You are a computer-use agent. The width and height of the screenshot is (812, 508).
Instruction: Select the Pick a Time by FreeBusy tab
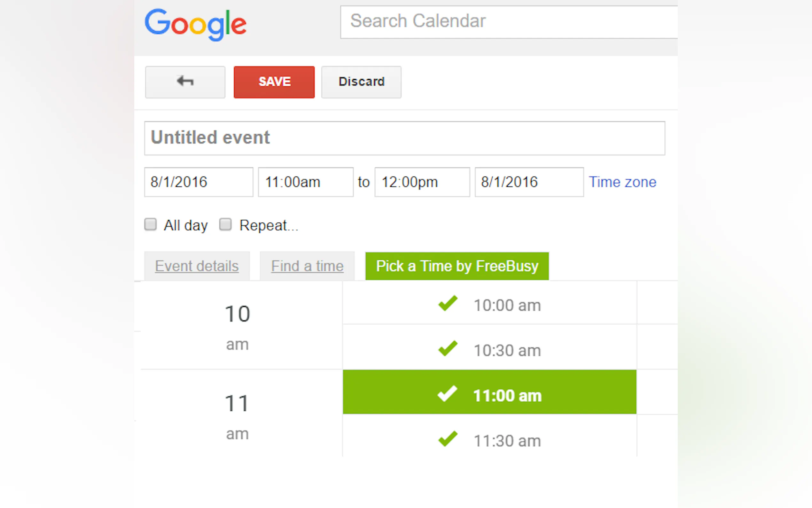(457, 266)
